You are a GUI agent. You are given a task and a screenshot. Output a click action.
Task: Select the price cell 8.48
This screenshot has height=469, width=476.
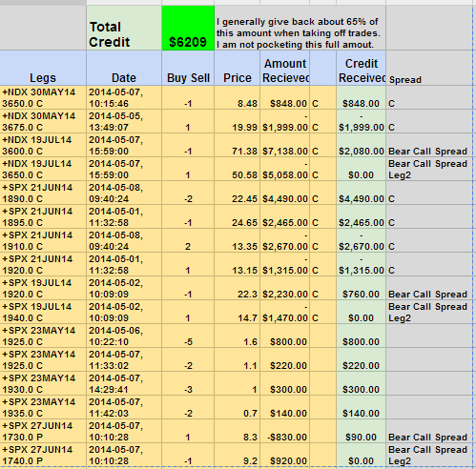pos(238,97)
